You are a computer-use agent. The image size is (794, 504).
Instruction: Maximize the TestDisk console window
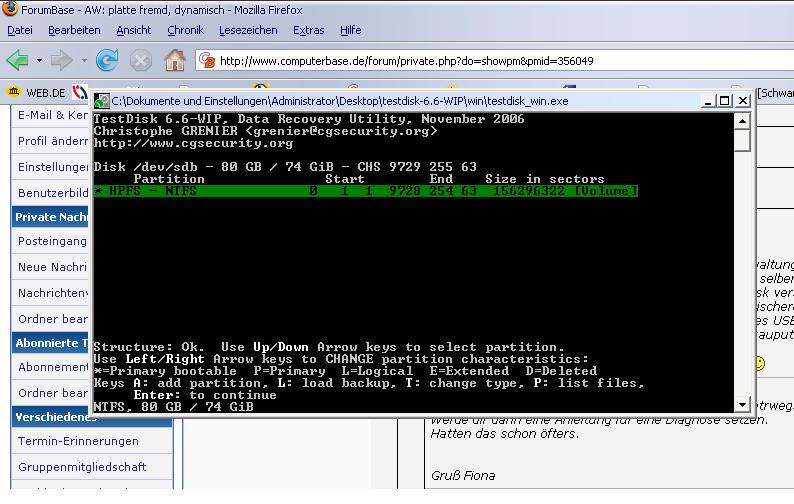725,101
